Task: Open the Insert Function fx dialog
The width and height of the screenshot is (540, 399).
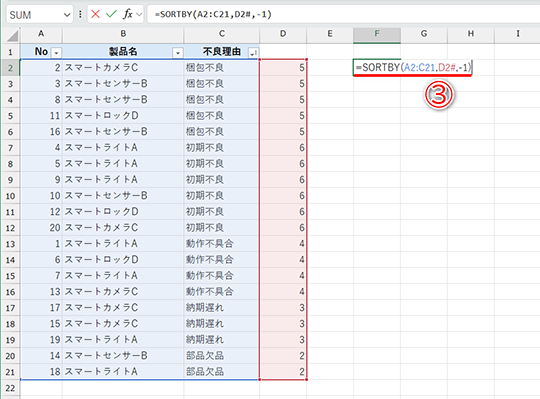Action: coord(128,14)
